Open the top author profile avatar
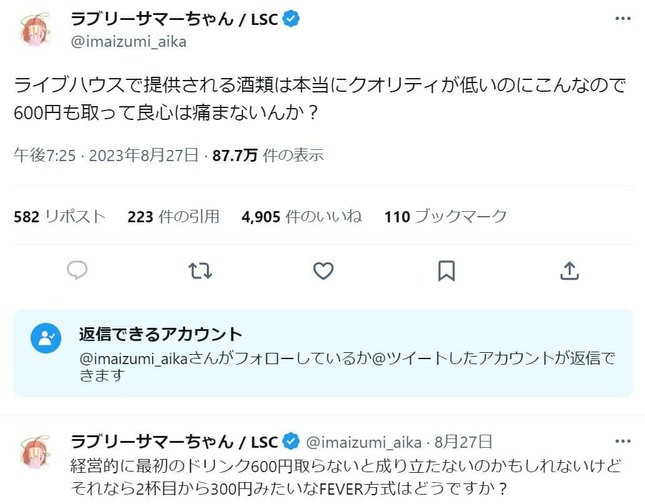 (x=36, y=32)
